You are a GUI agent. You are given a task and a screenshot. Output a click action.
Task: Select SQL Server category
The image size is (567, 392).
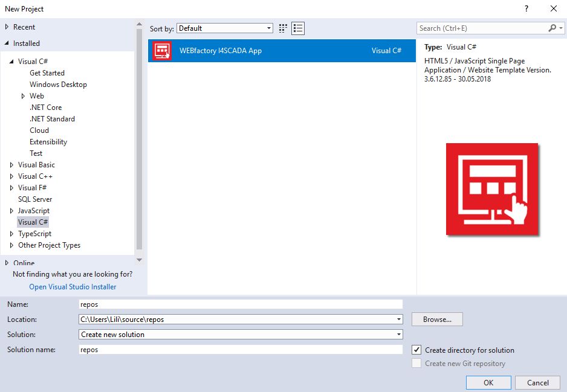point(35,199)
